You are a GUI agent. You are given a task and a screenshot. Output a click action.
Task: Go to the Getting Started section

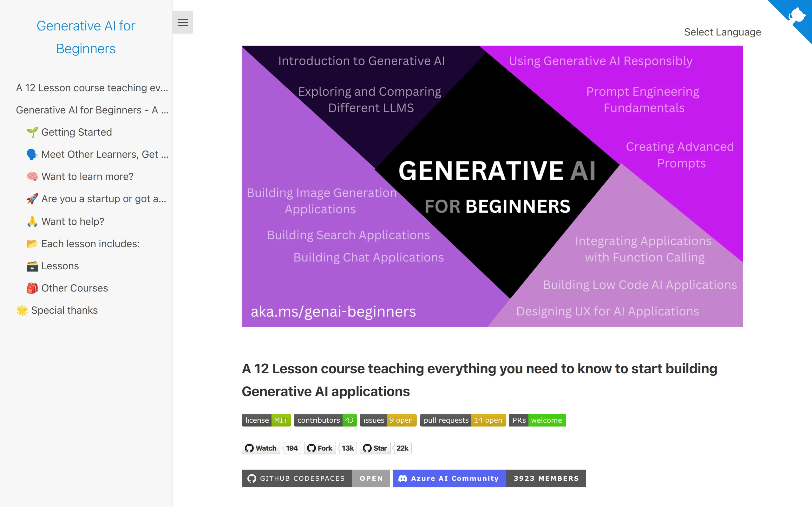(76, 132)
